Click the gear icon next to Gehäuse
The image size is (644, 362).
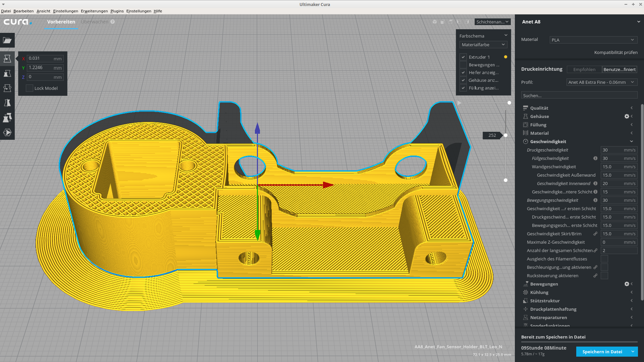[627, 116]
